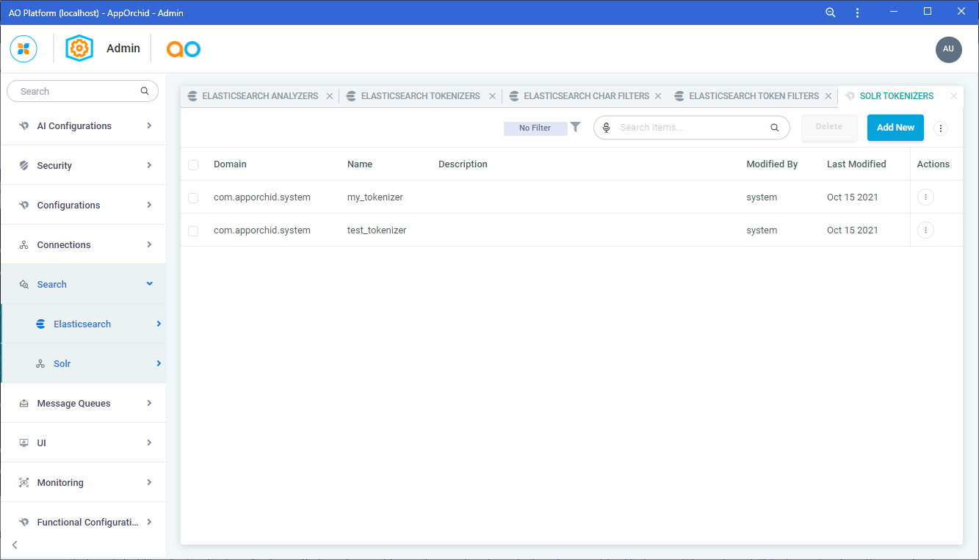Click the Add New button

pyautogui.click(x=895, y=128)
